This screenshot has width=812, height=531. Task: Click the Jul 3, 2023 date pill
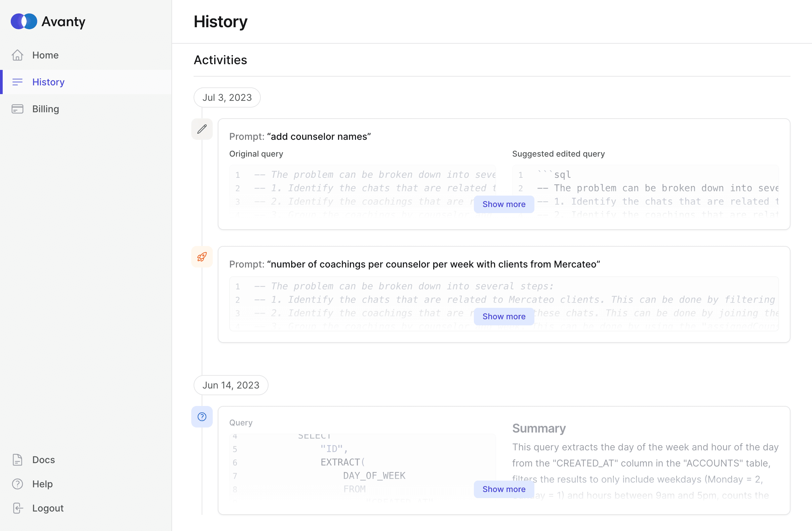click(227, 97)
